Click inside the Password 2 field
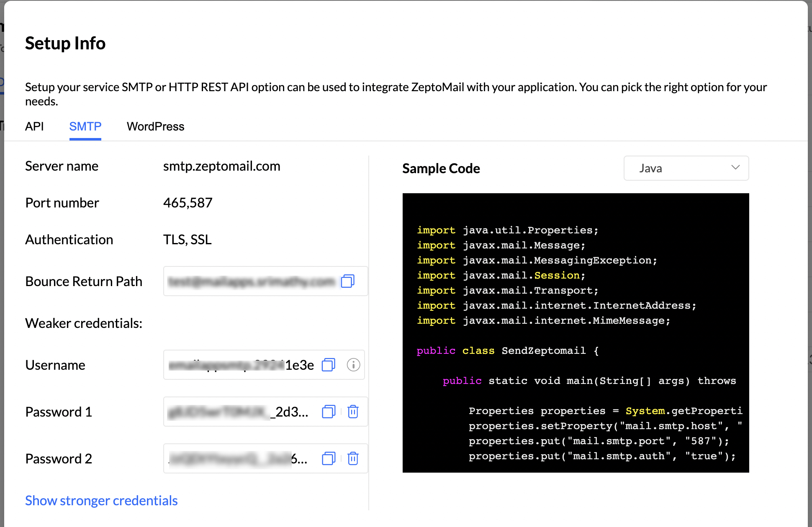This screenshot has width=812, height=527. 239,458
